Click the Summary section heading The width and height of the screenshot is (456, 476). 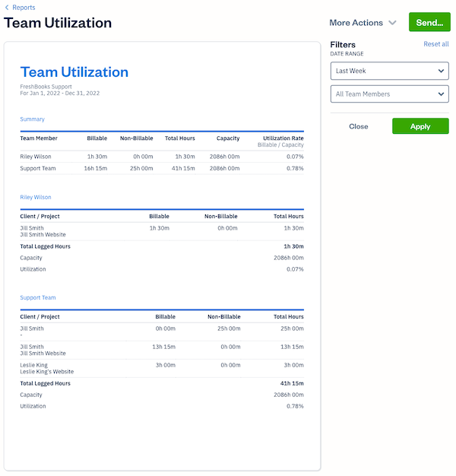32,119
